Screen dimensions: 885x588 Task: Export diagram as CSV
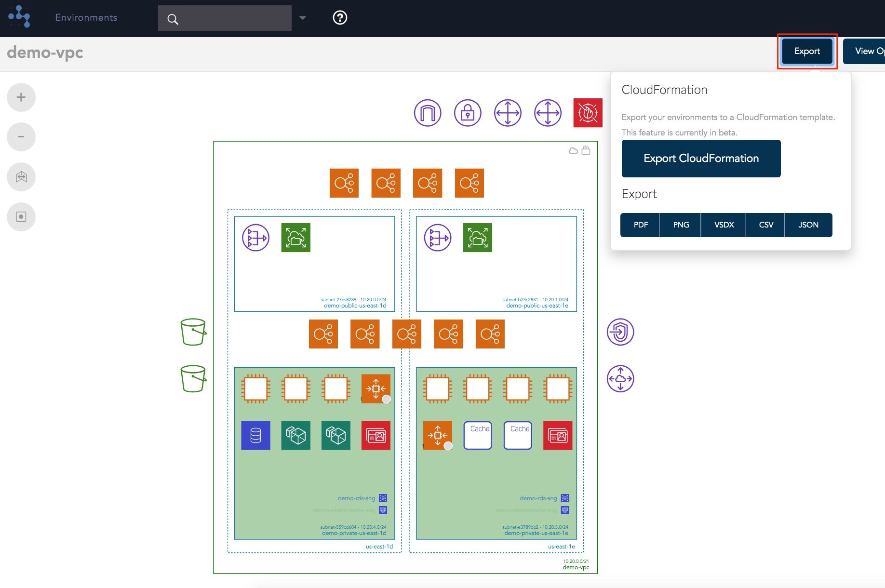(x=765, y=225)
